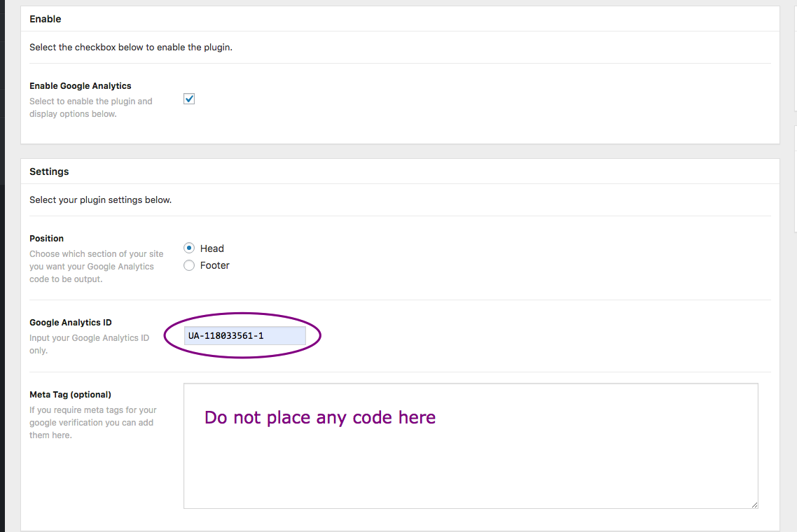The height and width of the screenshot is (532, 797).
Task: Click the Settings section heading
Action: coord(49,171)
